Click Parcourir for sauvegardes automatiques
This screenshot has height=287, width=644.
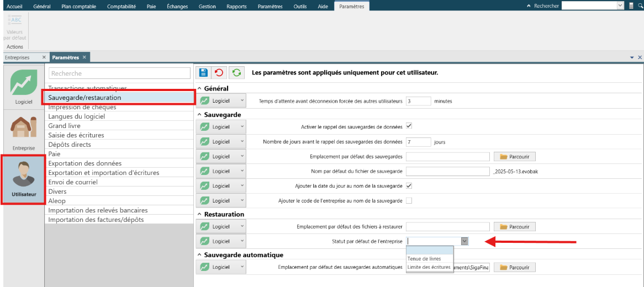point(516,267)
